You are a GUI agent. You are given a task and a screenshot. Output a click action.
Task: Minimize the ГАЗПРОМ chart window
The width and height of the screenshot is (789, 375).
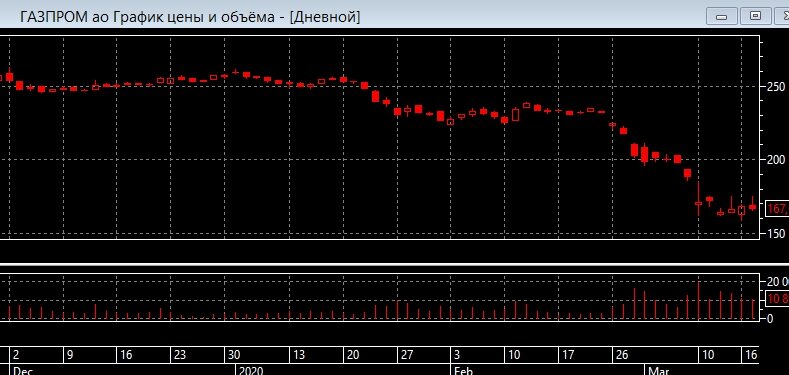[x=721, y=16]
